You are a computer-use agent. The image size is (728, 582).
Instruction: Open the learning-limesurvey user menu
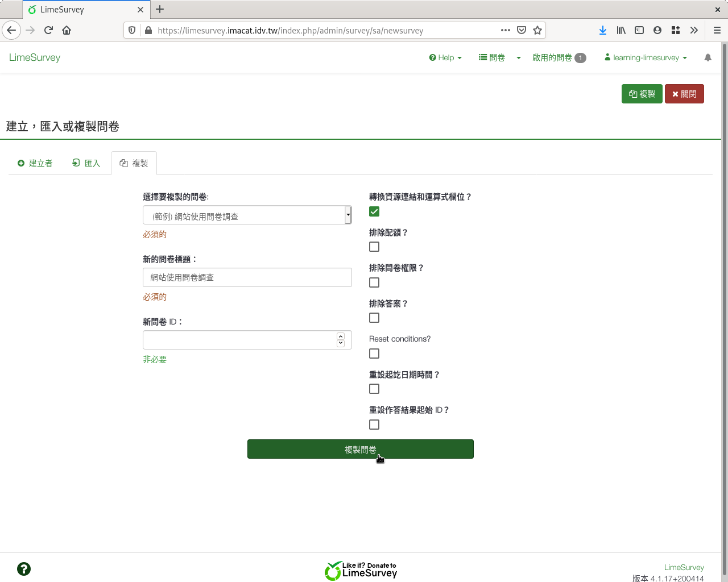click(x=646, y=57)
